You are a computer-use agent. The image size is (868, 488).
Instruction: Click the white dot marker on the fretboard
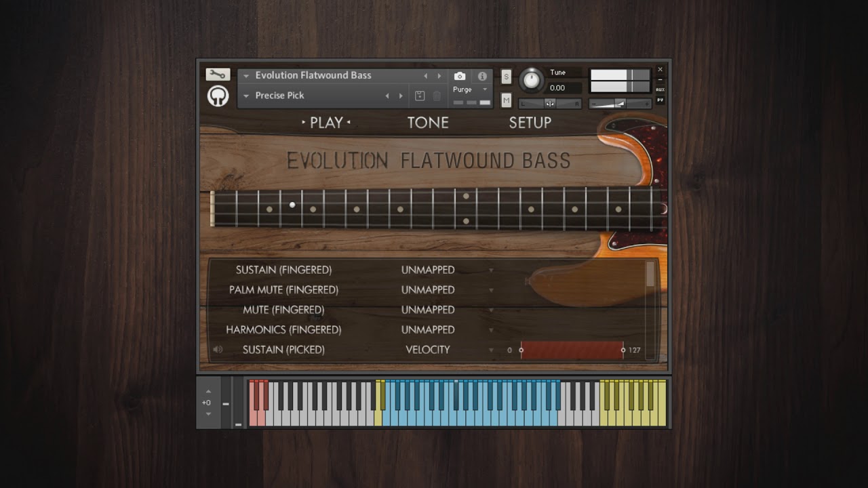(x=292, y=205)
